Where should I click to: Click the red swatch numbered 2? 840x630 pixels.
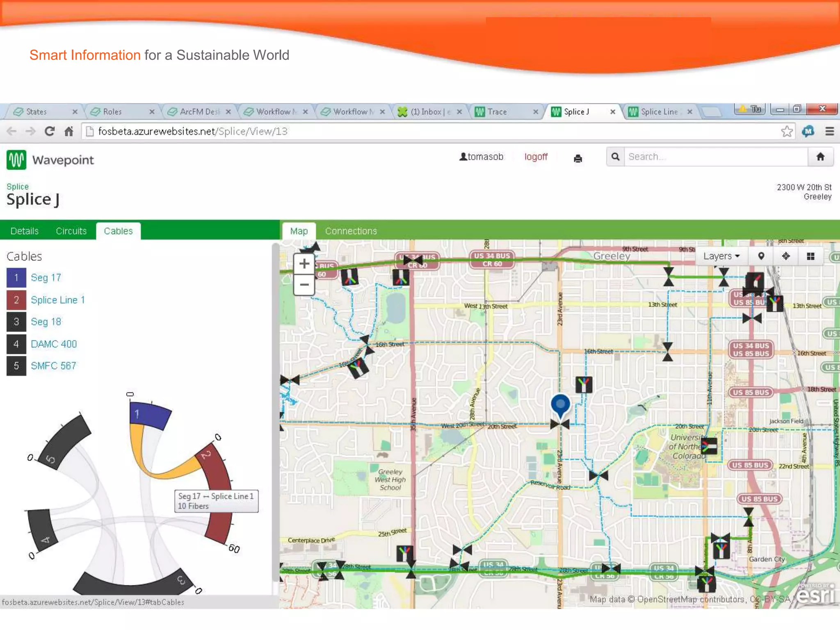pos(16,300)
